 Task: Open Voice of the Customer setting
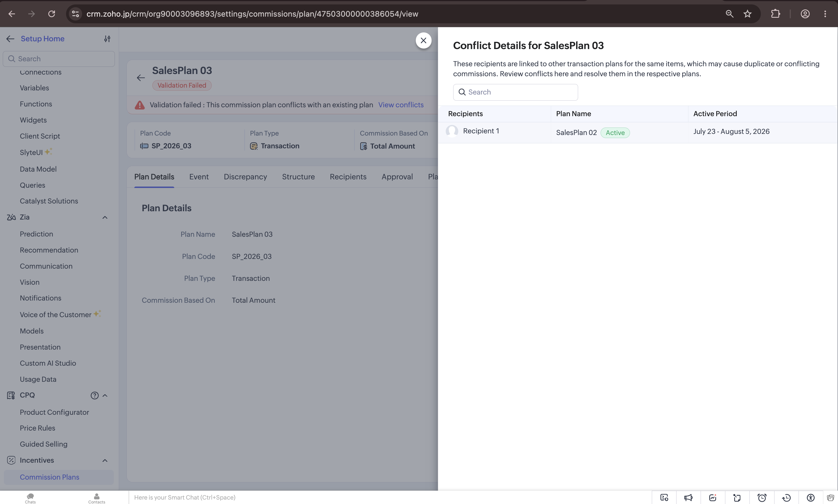[55, 314]
